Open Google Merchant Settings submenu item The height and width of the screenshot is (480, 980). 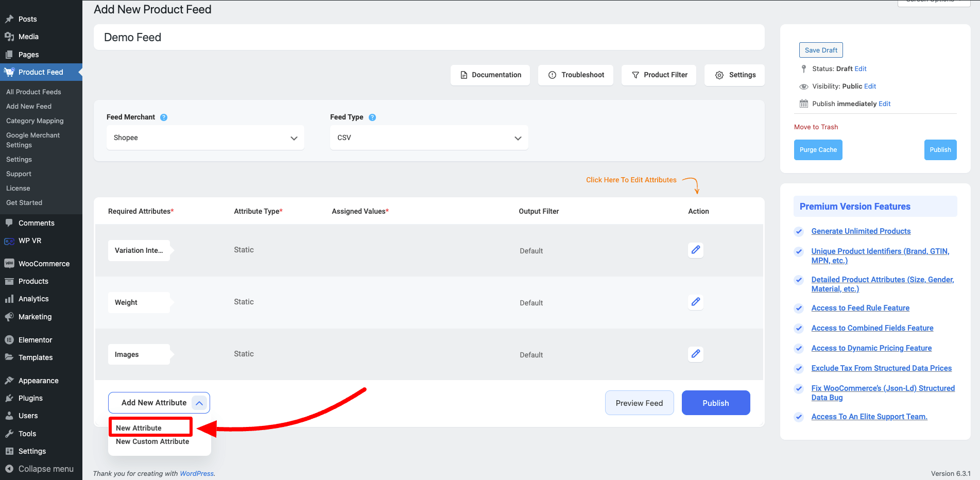(x=33, y=140)
